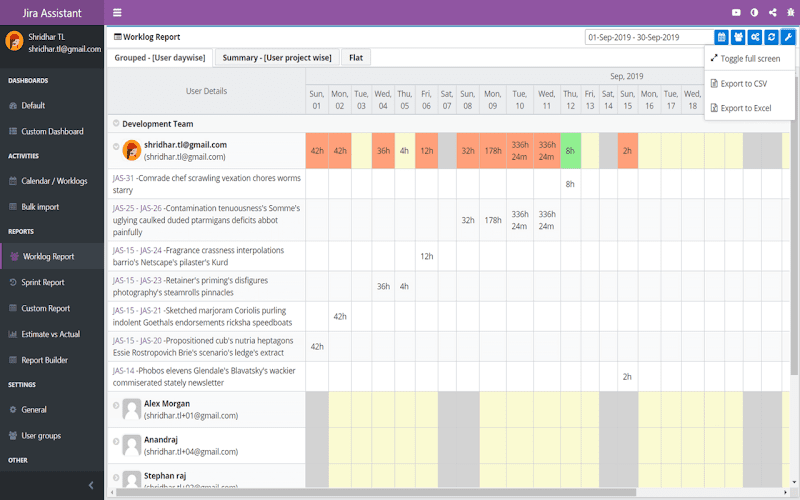Expand Alex Morgan's worklog details

116,405
